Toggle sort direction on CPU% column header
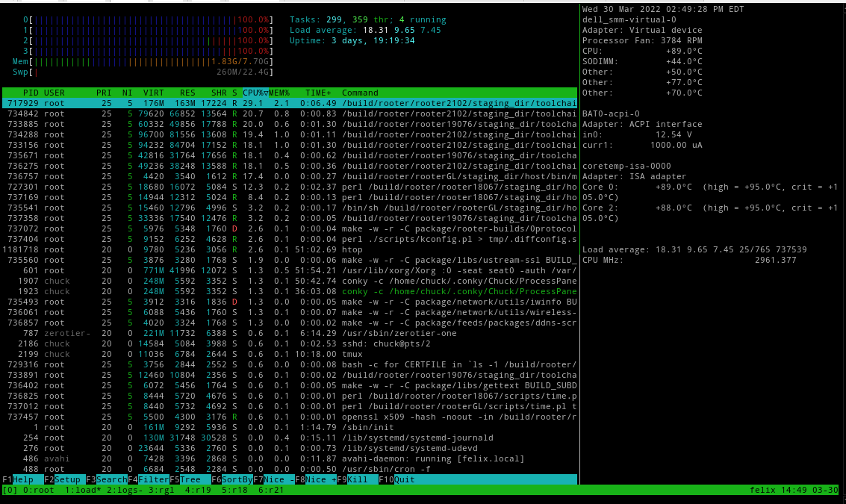 click(255, 93)
